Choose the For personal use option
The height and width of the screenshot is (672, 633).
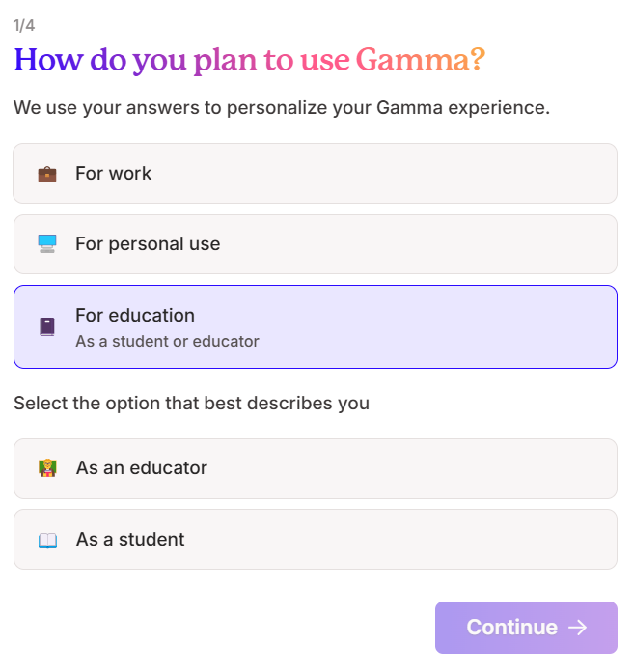(316, 244)
